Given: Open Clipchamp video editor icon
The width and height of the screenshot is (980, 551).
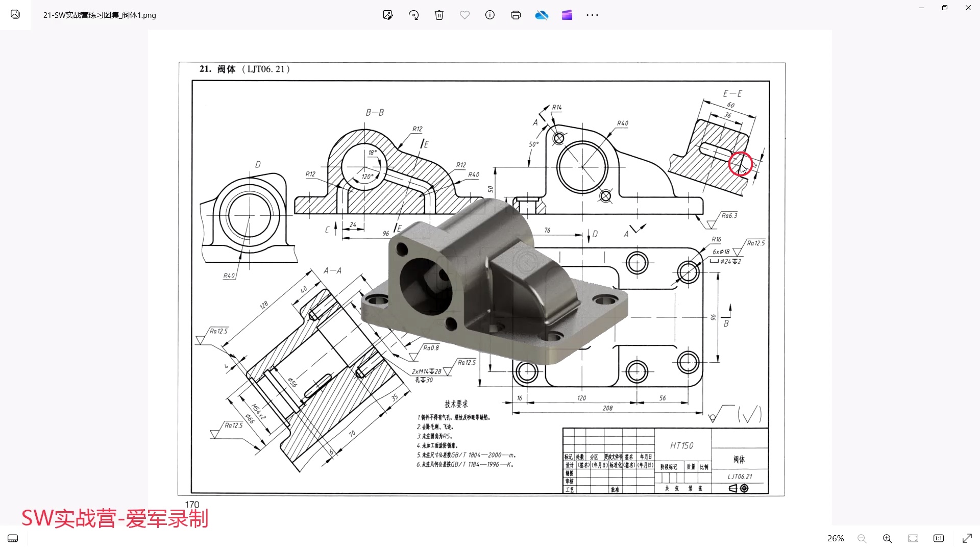Looking at the screenshot, I should tap(567, 15).
